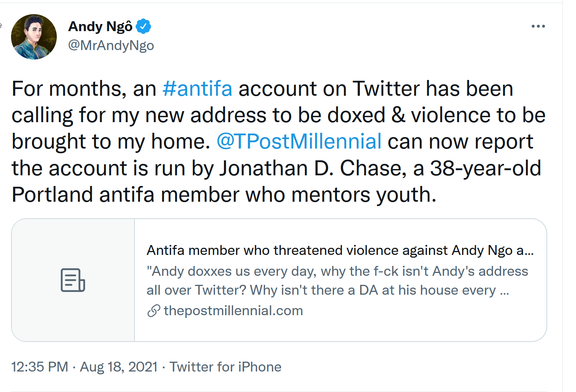576x392 pixels.
Task: Open the link card headline about Antifa member
Action: 340,250
